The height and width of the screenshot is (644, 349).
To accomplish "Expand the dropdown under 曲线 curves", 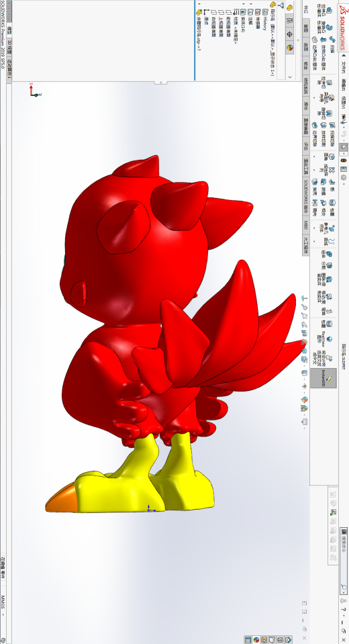I will click(x=314, y=242).
